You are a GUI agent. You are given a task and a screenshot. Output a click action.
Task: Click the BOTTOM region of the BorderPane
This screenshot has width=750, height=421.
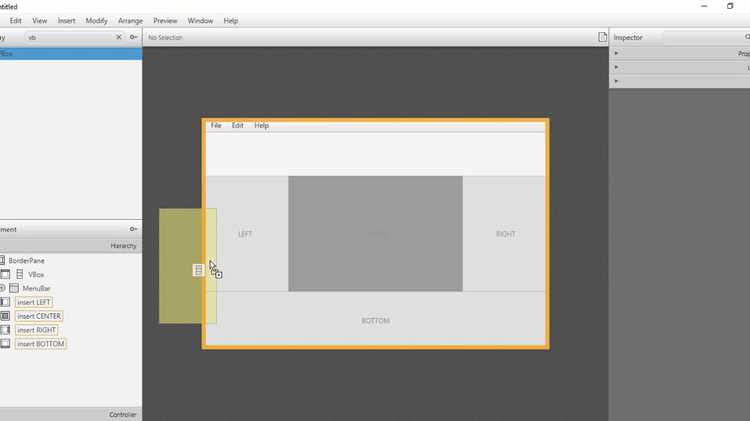pyautogui.click(x=375, y=318)
